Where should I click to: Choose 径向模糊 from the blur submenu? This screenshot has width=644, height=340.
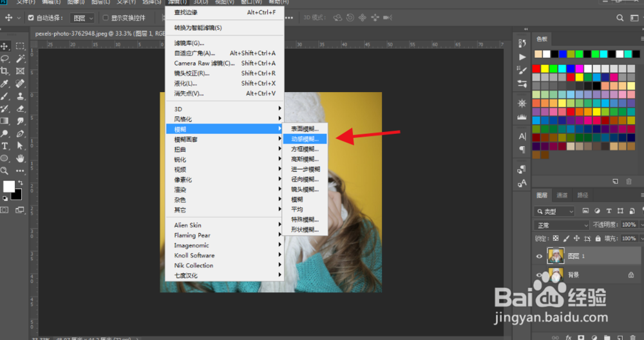tap(305, 180)
